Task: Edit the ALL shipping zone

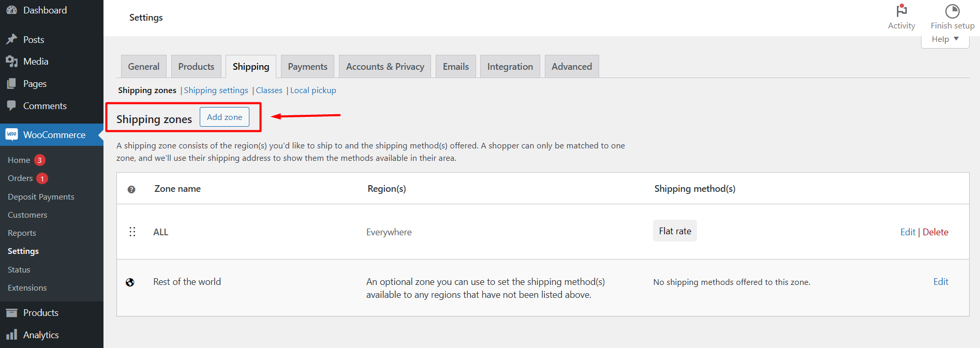Action: (908, 232)
